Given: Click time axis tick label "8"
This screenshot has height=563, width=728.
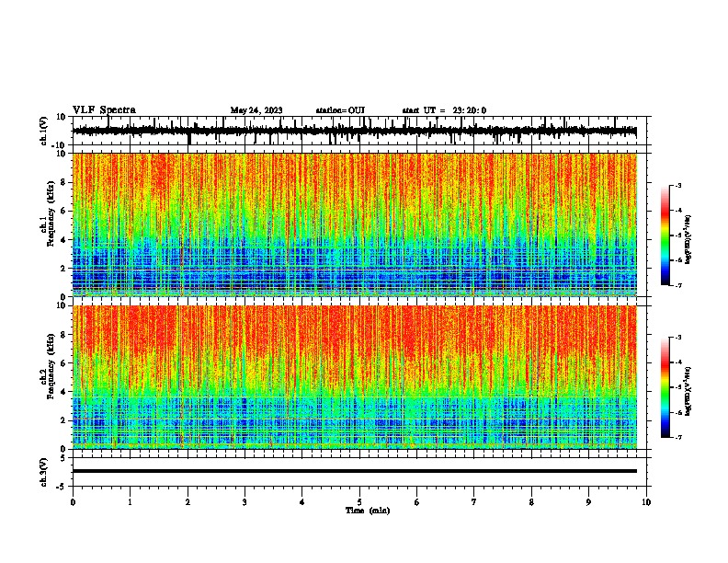Looking at the screenshot, I should coord(531,502).
